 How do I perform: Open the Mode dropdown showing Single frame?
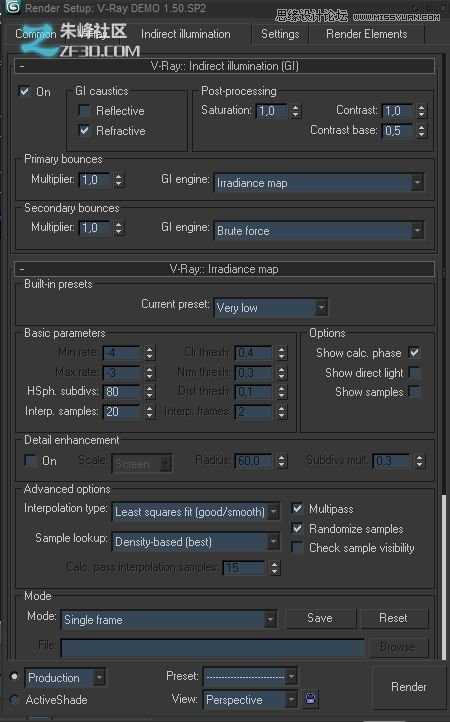click(x=169, y=619)
